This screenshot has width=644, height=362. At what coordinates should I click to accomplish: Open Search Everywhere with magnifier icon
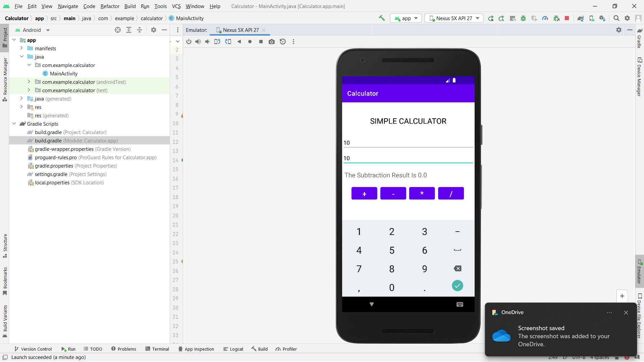point(616,18)
